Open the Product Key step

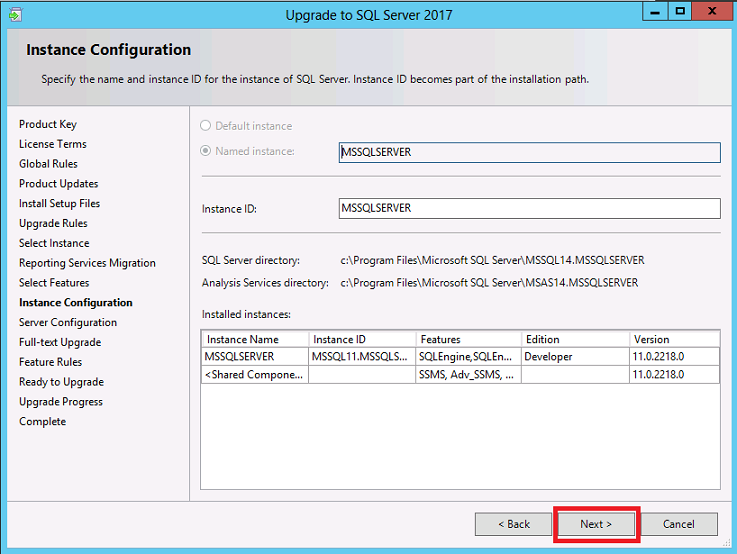pyautogui.click(x=48, y=124)
